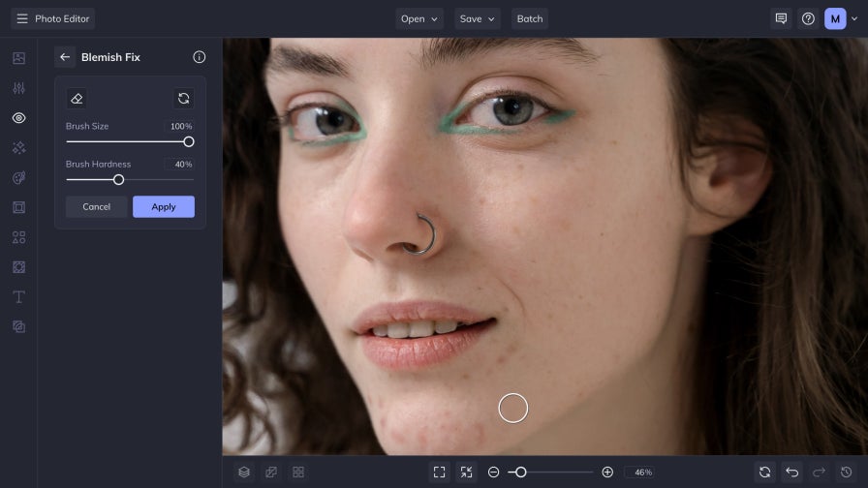Click the Brush Size slider handle
Viewport: 868px width, 488px height.
coord(189,141)
